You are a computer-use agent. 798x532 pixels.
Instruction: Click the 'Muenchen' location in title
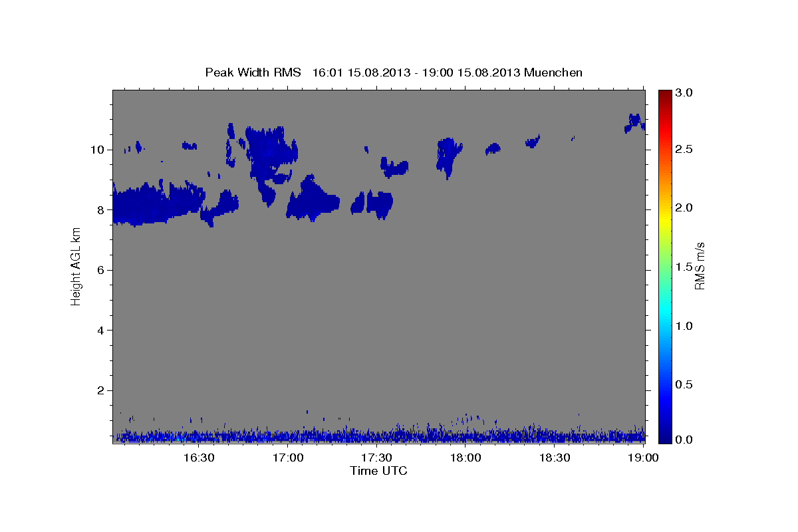click(x=553, y=72)
